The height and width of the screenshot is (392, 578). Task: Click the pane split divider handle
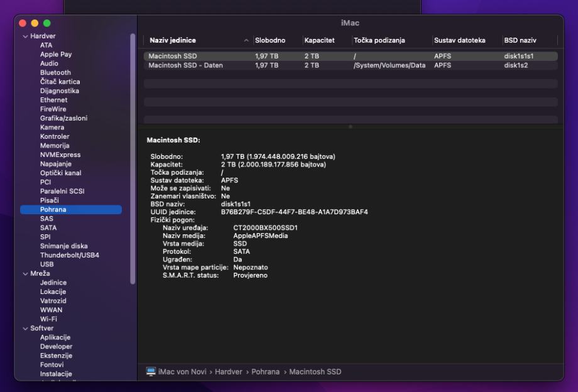[350, 126]
